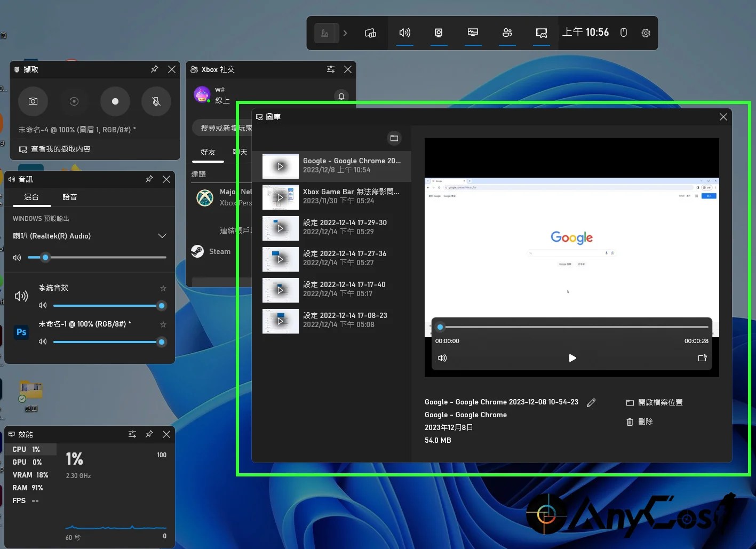This screenshot has height=549, width=756.
Task: Open notifications bell in Xbox Social
Action: (x=341, y=96)
